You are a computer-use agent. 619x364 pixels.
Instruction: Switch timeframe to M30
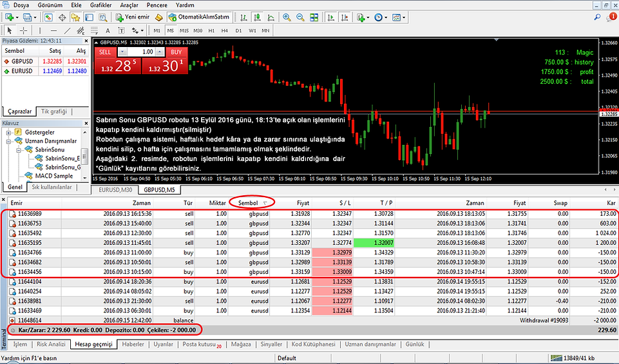tap(198, 30)
